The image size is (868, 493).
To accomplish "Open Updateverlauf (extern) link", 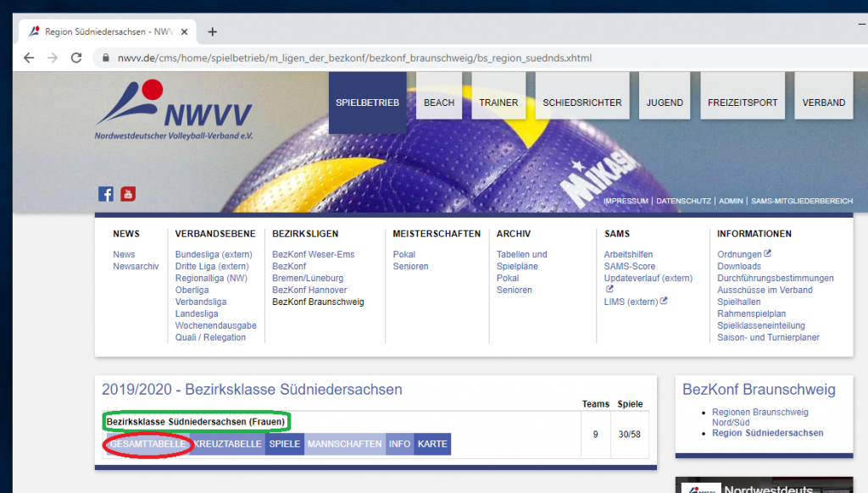I will pyautogui.click(x=648, y=279).
